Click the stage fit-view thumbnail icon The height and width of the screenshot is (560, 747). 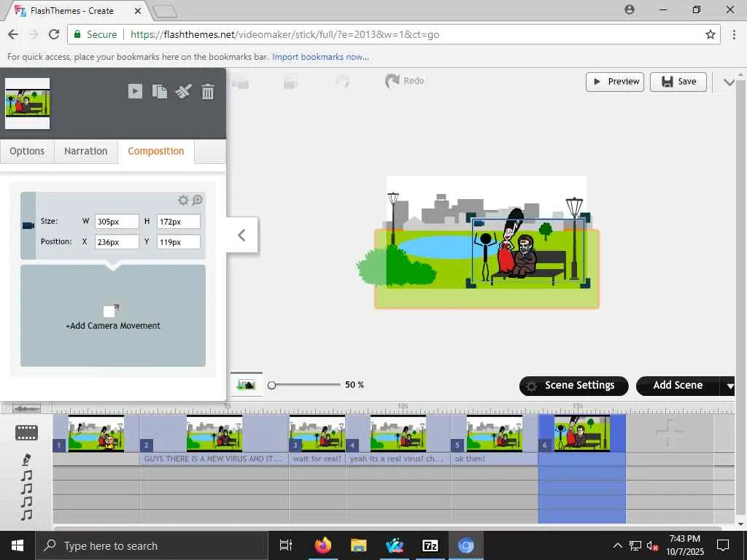247,384
